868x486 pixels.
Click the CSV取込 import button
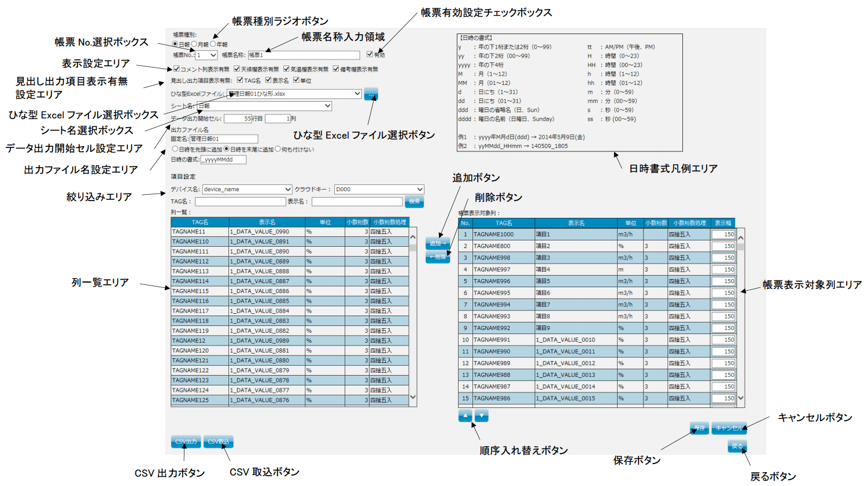(219, 442)
